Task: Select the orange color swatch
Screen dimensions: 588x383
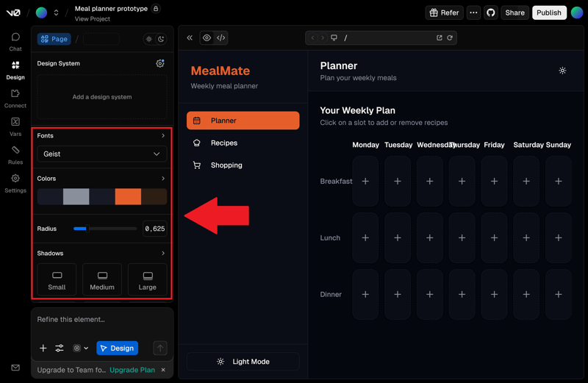Action: click(x=128, y=196)
